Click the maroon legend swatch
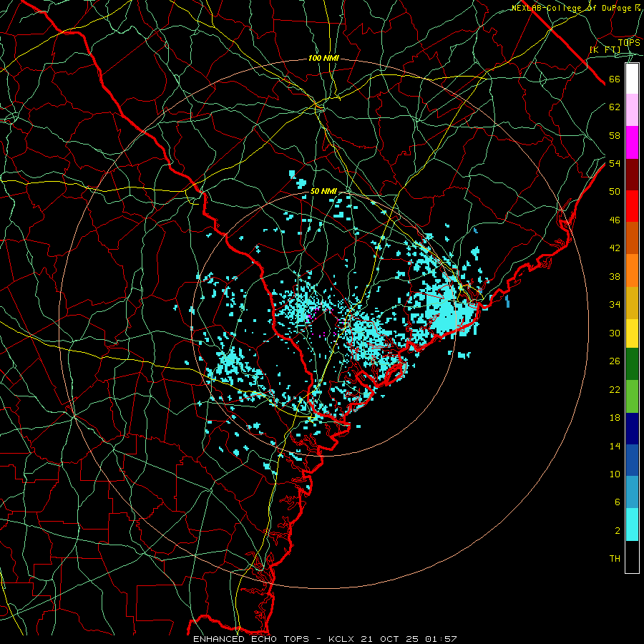Image resolution: width=644 pixels, height=644 pixels. click(x=632, y=174)
